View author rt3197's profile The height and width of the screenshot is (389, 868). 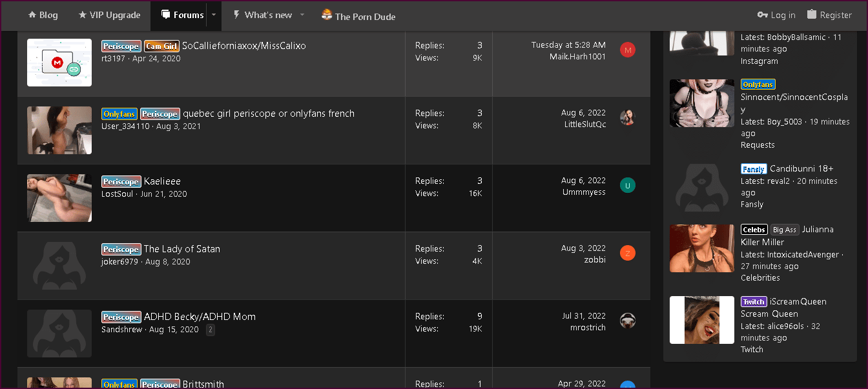[x=114, y=59]
